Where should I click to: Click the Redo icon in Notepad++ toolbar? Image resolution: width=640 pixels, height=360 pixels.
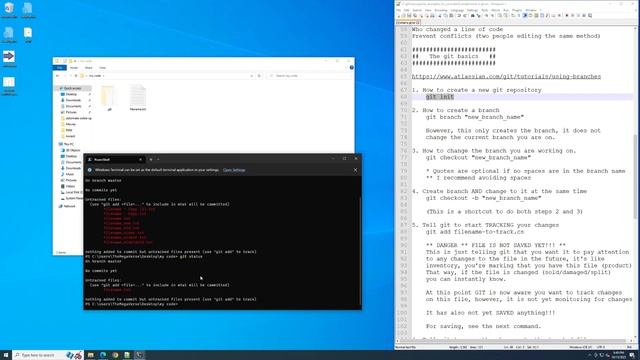click(x=465, y=16)
